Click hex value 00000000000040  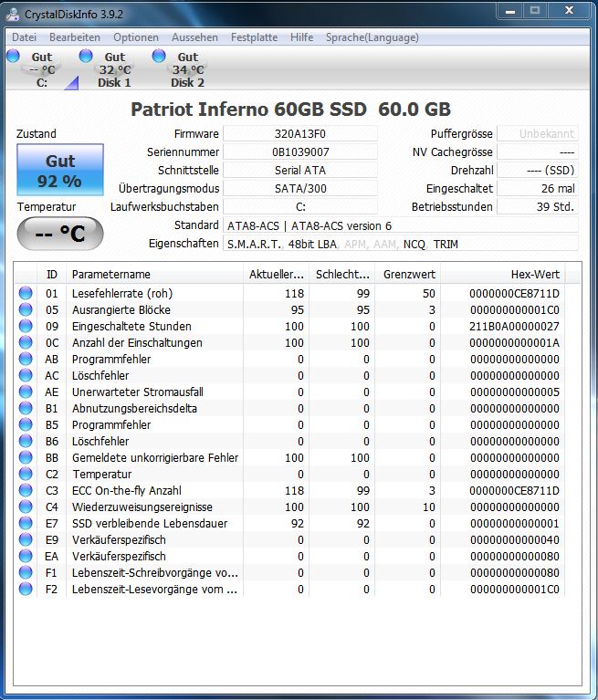[514, 539]
